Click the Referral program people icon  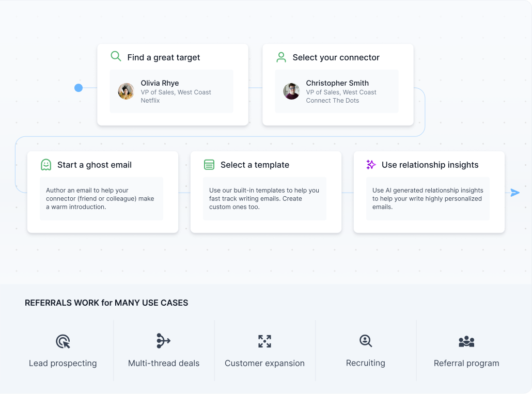pyautogui.click(x=466, y=341)
